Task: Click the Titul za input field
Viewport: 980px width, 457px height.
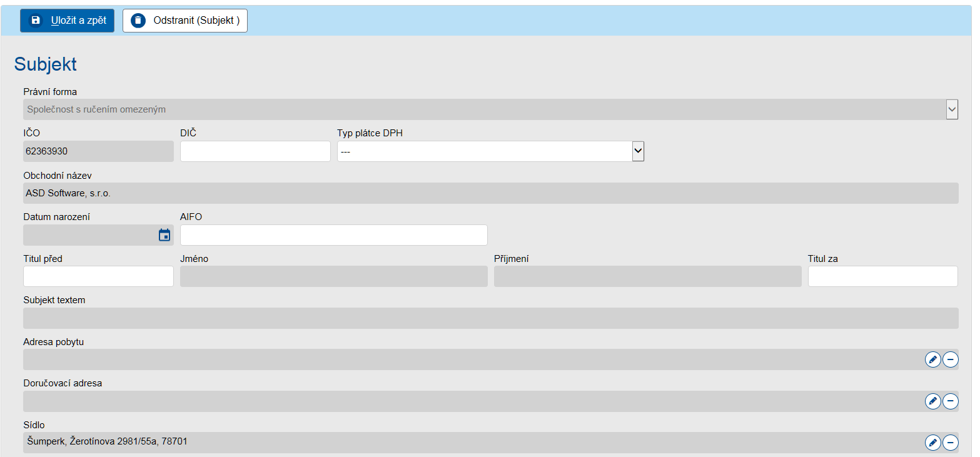Action: click(882, 276)
